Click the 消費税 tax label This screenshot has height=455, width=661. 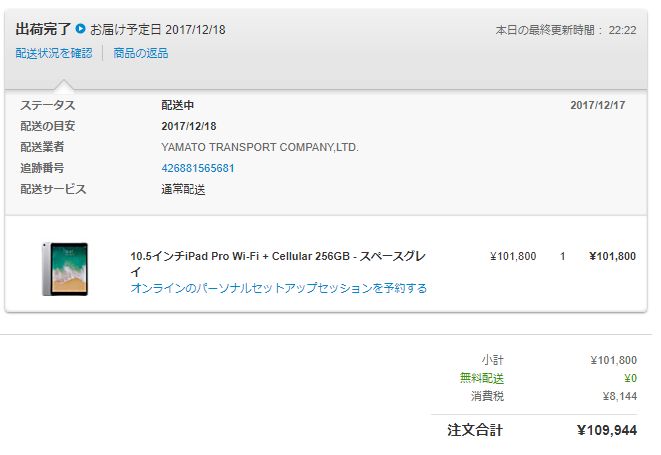(x=486, y=396)
